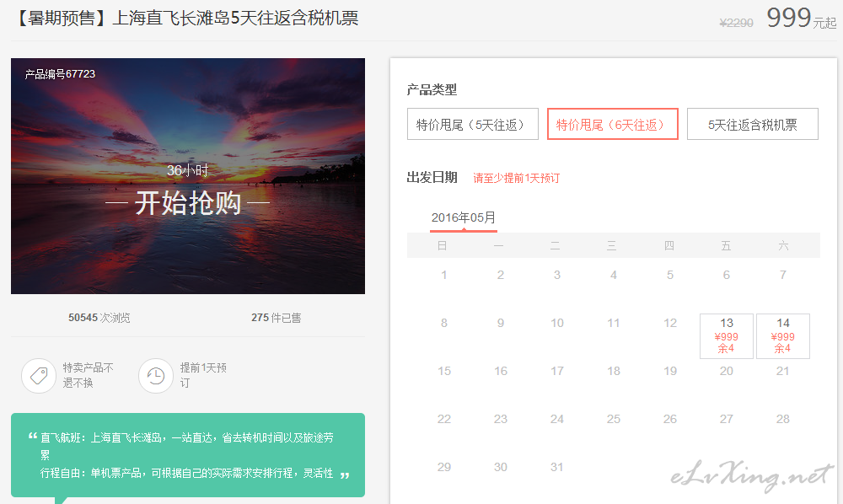The image size is (843, 504).
Task: Click unavailable calendar date 15
Action: point(444,371)
